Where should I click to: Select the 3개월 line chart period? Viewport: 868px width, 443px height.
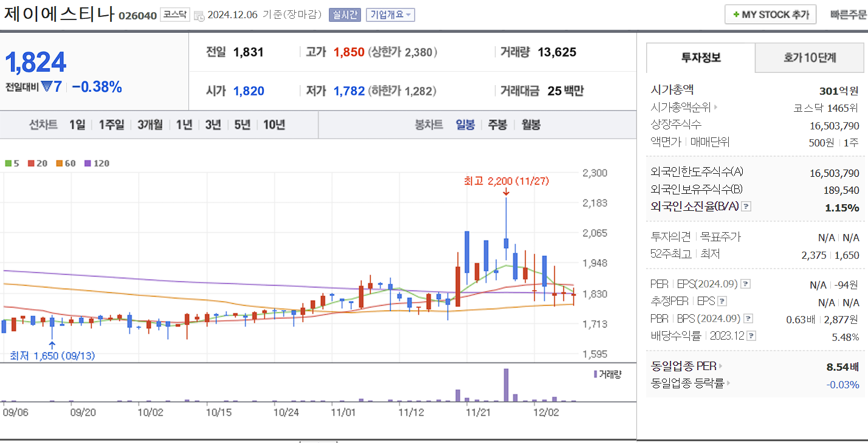[150, 125]
